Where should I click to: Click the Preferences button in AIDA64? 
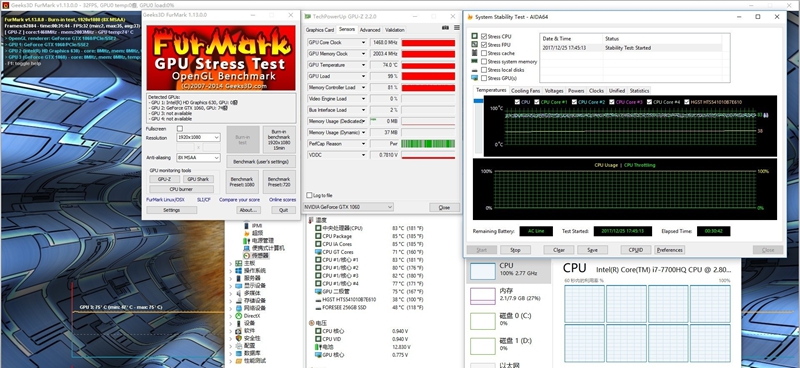(x=669, y=250)
